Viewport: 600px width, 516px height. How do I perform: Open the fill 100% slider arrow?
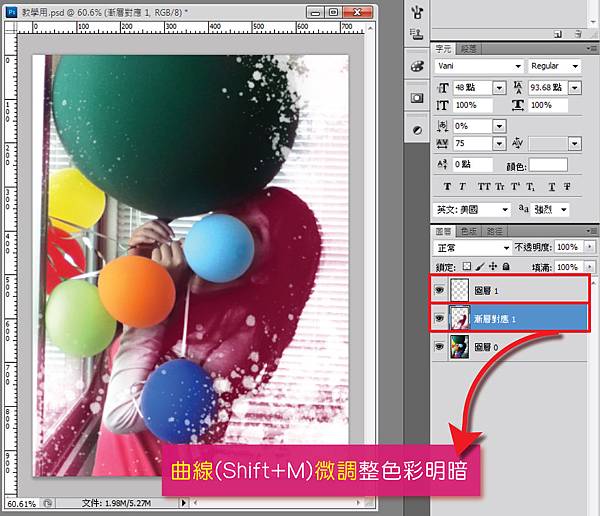[590, 266]
